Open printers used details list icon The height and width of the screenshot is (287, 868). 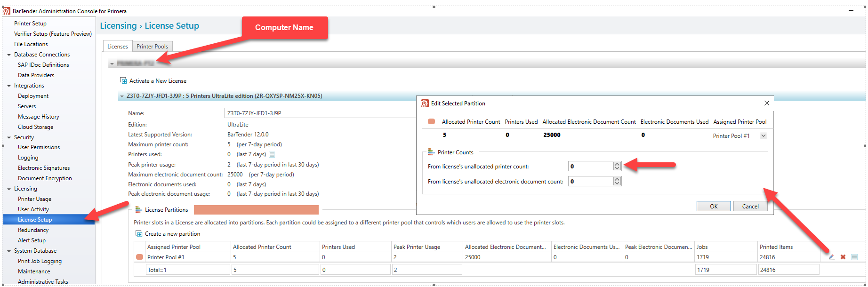click(272, 154)
